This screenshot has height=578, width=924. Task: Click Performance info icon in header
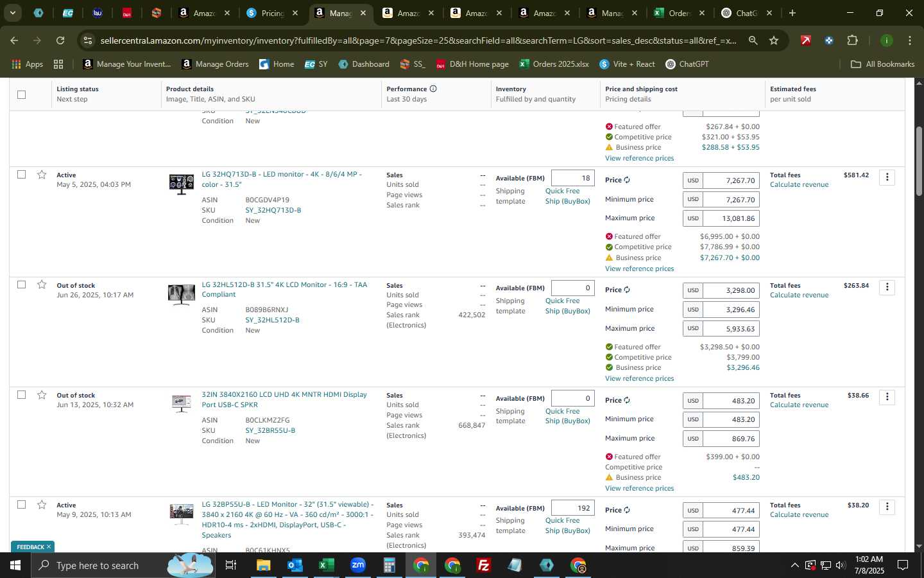433,89
